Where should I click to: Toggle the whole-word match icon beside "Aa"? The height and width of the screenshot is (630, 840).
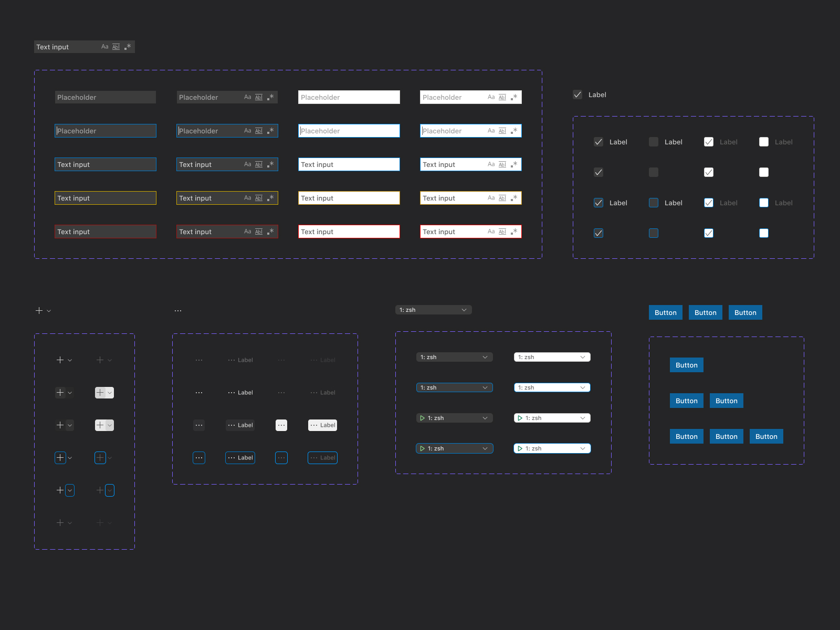(115, 46)
